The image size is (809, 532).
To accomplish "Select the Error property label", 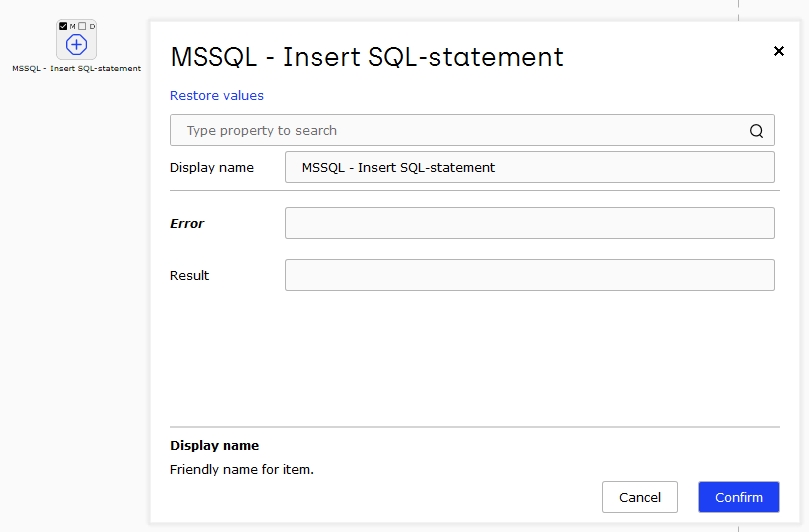I will point(187,223).
